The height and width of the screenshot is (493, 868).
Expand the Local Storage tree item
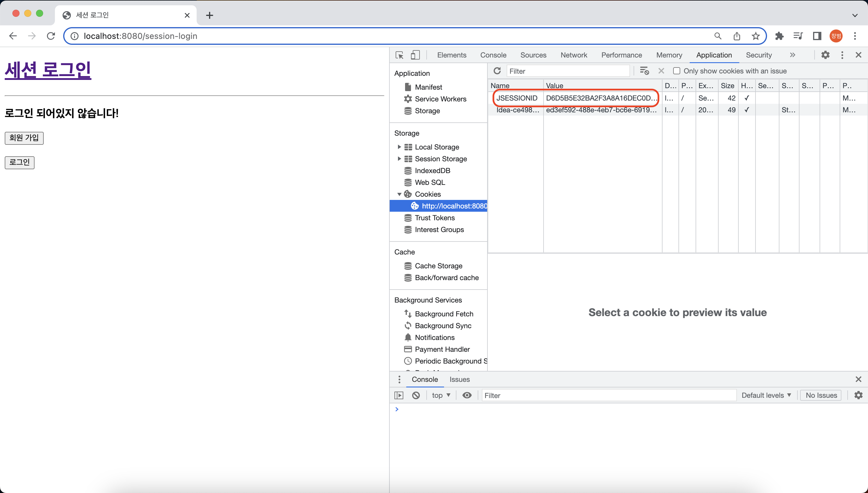click(399, 147)
